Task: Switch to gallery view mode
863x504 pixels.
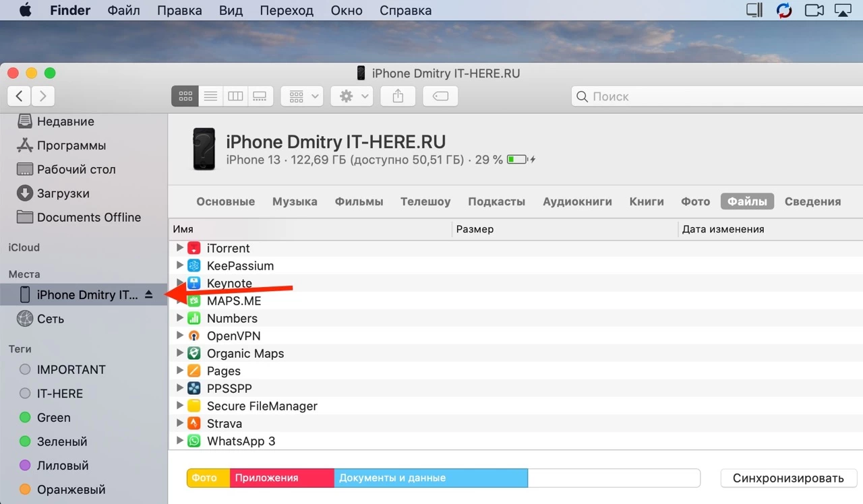Action: click(260, 96)
